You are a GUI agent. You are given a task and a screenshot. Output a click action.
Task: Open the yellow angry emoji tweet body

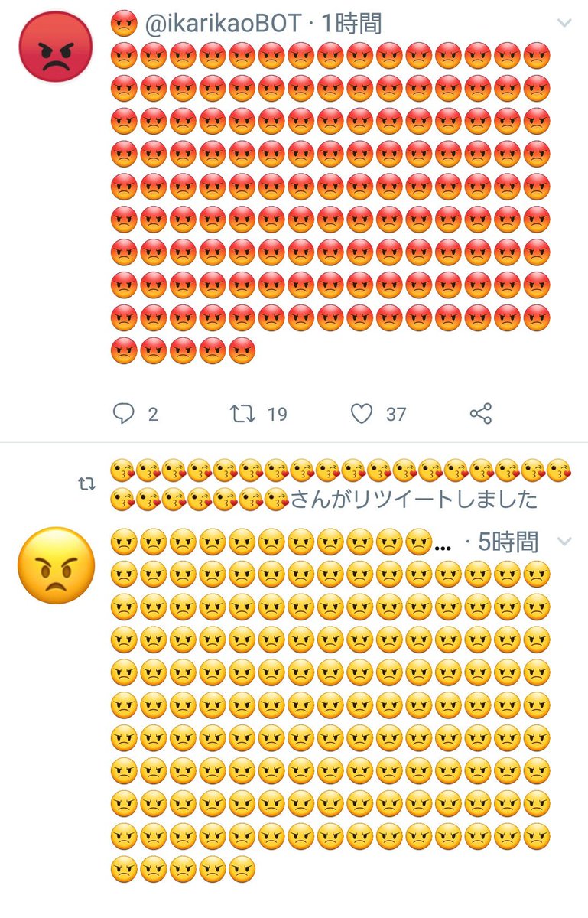coord(330,721)
